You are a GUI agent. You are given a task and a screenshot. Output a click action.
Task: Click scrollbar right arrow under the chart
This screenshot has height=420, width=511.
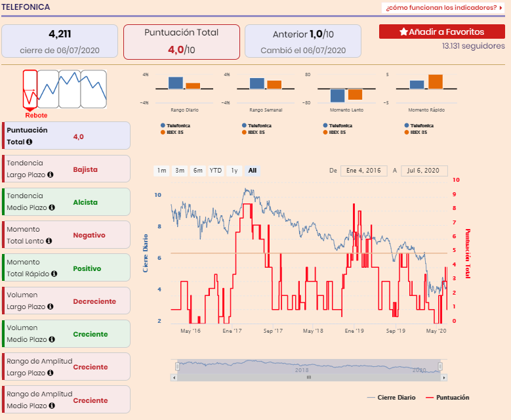(x=444, y=377)
